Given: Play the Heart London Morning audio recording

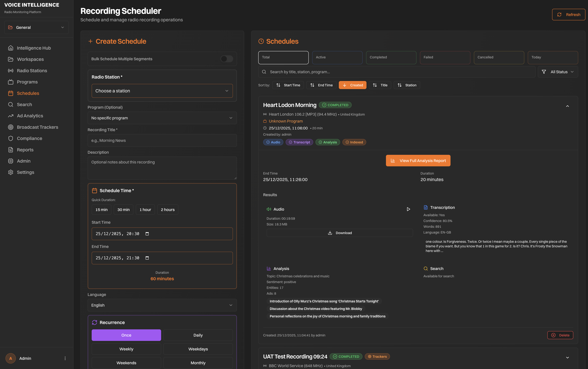Looking at the screenshot, I should 408,209.
